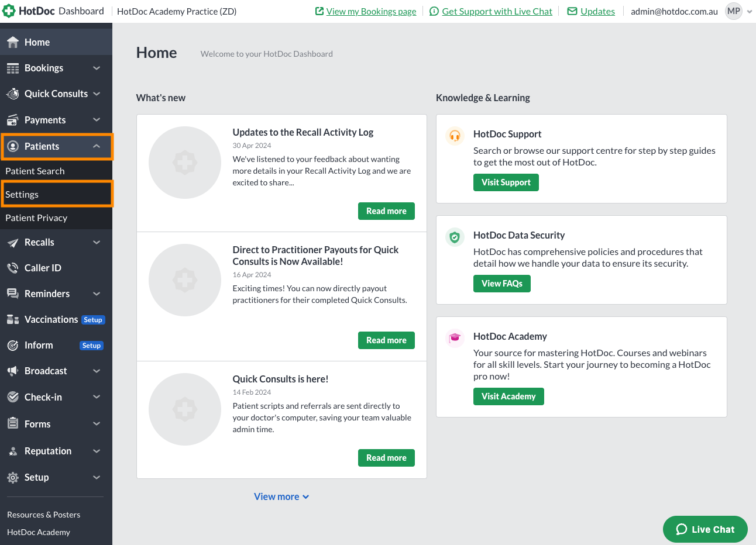Image resolution: width=756 pixels, height=545 pixels.
Task: Open Resources & Posters link
Action: [x=44, y=515]
